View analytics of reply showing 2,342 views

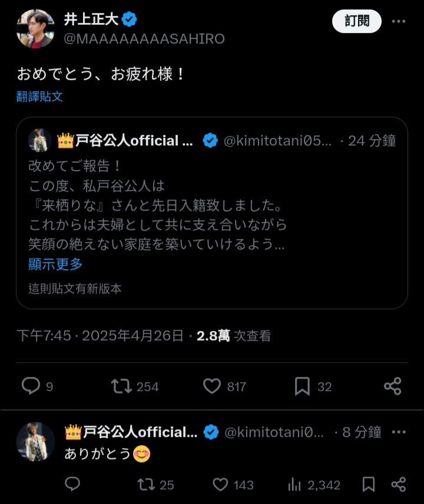tap(294, 485)
